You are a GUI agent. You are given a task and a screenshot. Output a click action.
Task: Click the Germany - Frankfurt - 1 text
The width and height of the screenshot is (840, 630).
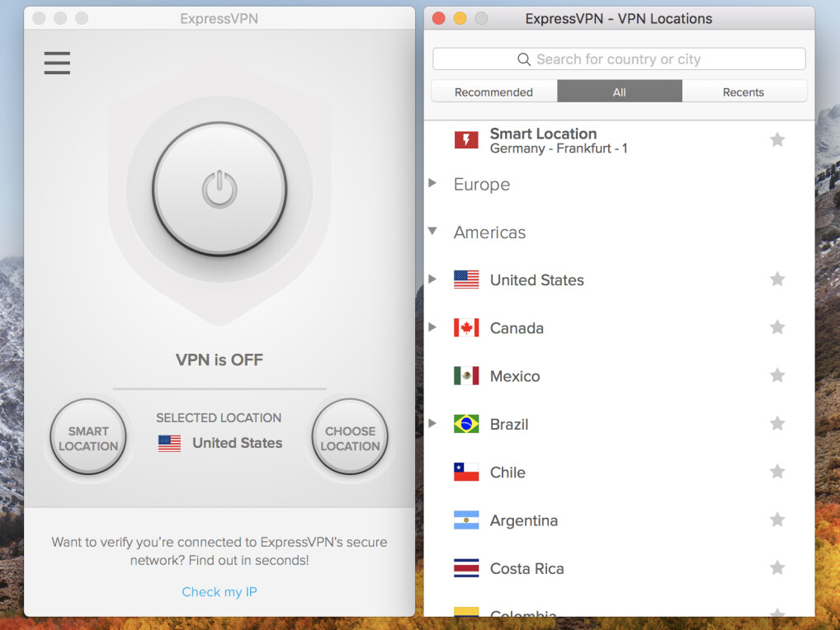click(x=559, y=148)
